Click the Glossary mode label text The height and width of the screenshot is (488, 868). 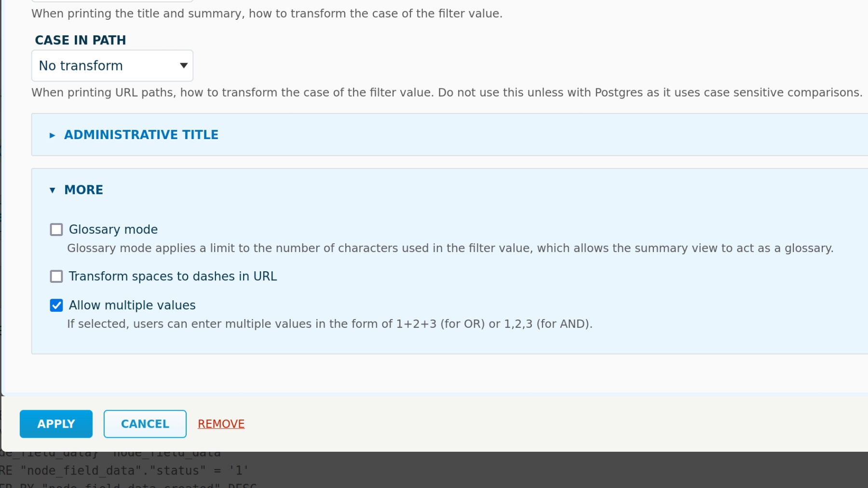pyautogui.click(x=113, y=229)
